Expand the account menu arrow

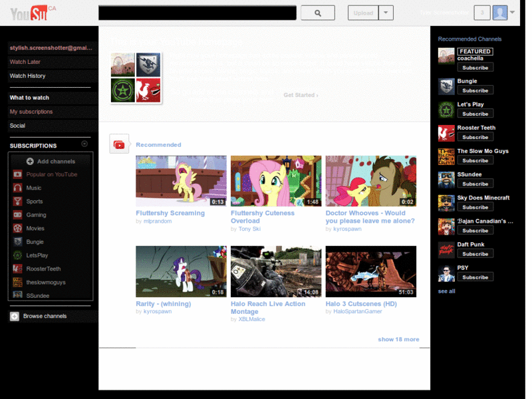pos(513,13)
